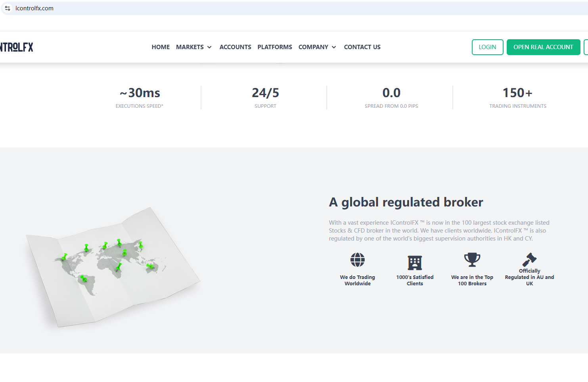Click the 'A global regulated broker' heading

point(406,202)
